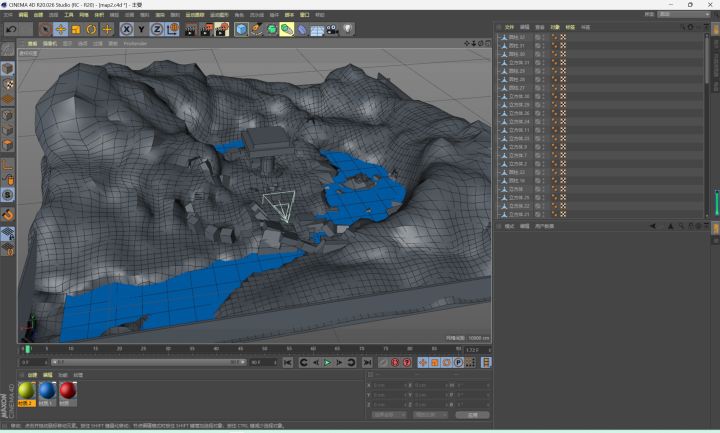The width and height of the screenshot is (720, 433).
Task: Open the 工具 menu
Action: tap(69, 15)
